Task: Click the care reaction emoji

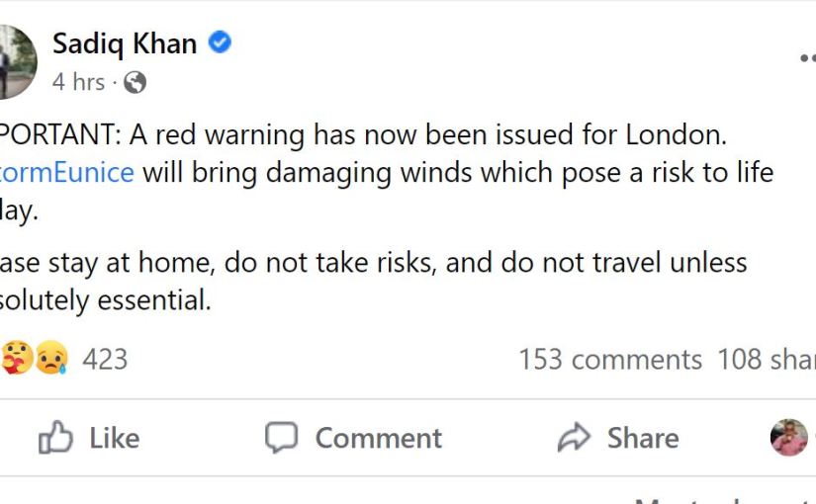Action: [x=18, y=358]
